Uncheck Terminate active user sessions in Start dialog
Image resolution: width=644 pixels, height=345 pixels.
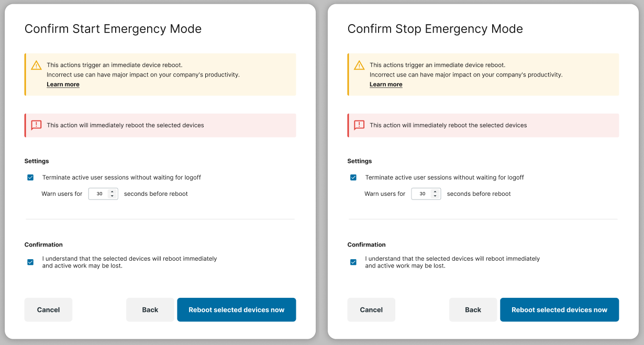click(x=30, y=177)
